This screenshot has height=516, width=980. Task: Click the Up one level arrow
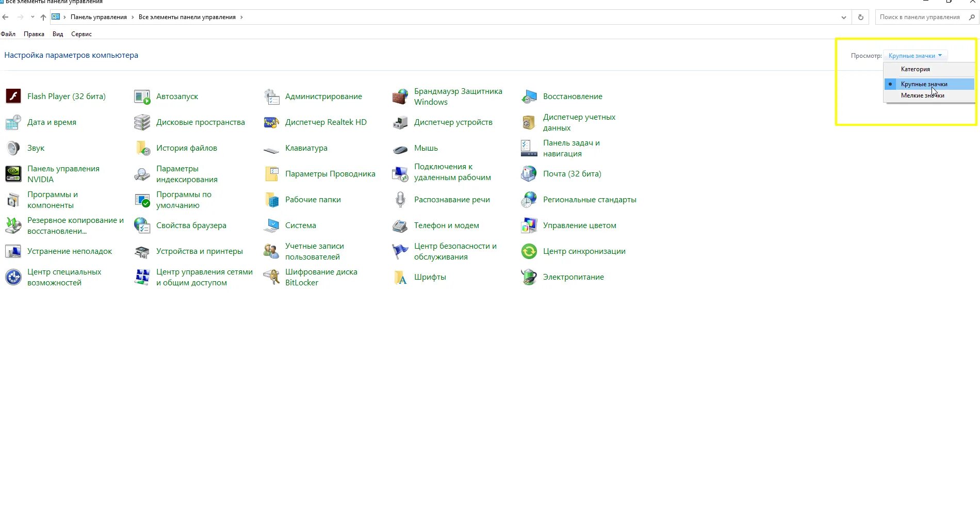click(43, 17)
